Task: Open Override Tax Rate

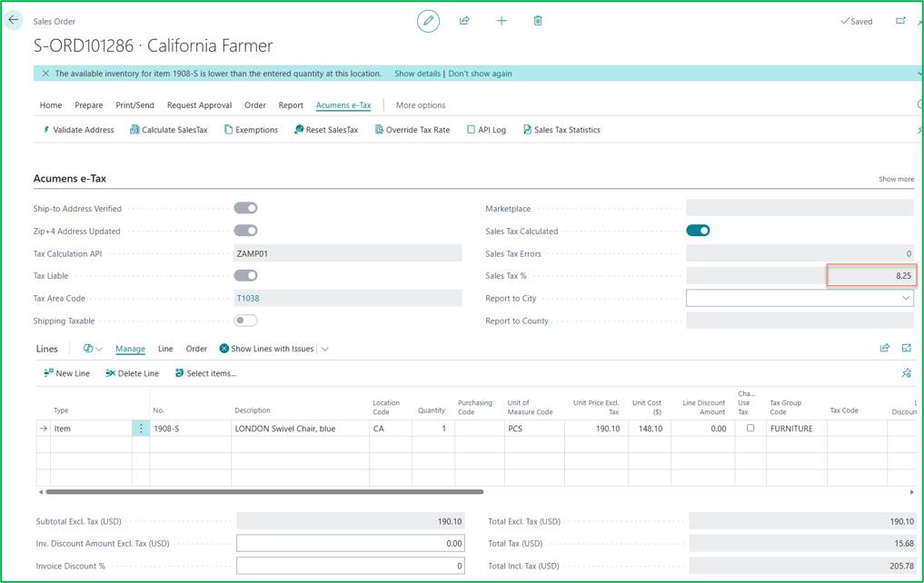Action: (412, 130)
